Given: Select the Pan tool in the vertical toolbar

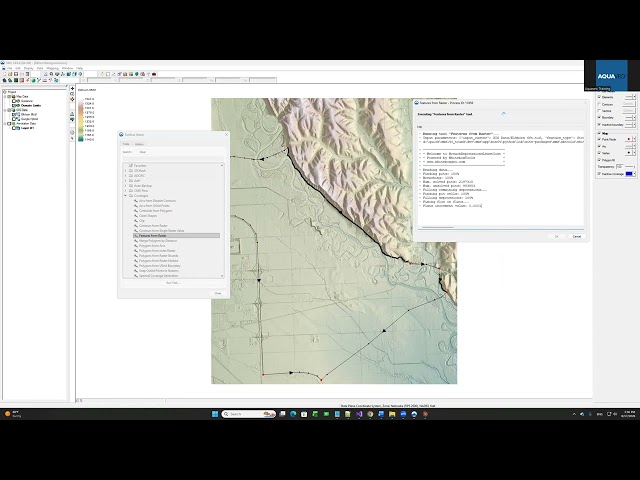Looking at the screenshot, I should (72, 88).
